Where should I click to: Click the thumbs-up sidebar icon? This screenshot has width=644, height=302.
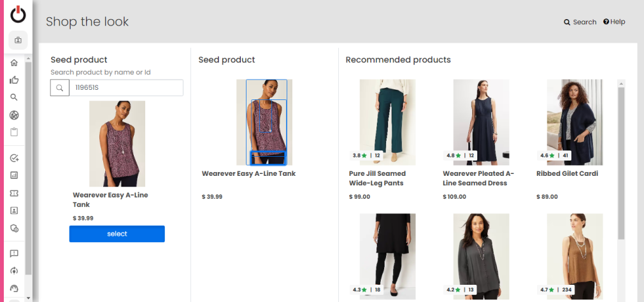coord(14,80)
